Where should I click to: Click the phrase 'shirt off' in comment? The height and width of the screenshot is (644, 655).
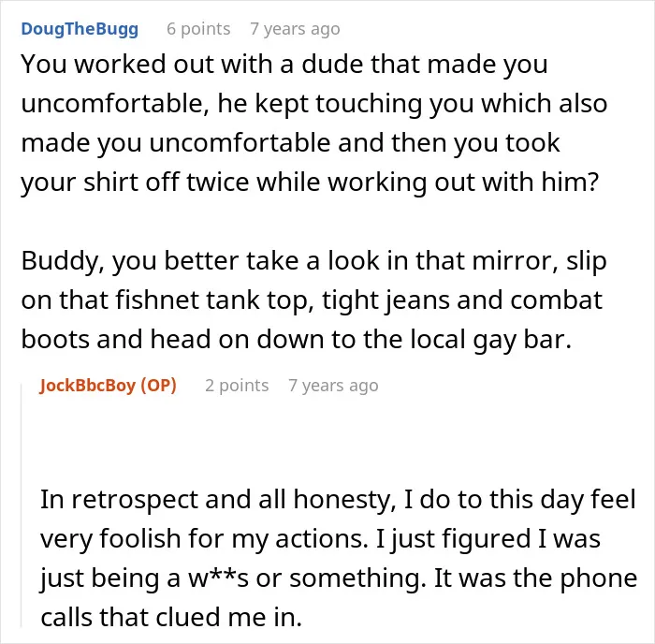(x=131, y=183)
